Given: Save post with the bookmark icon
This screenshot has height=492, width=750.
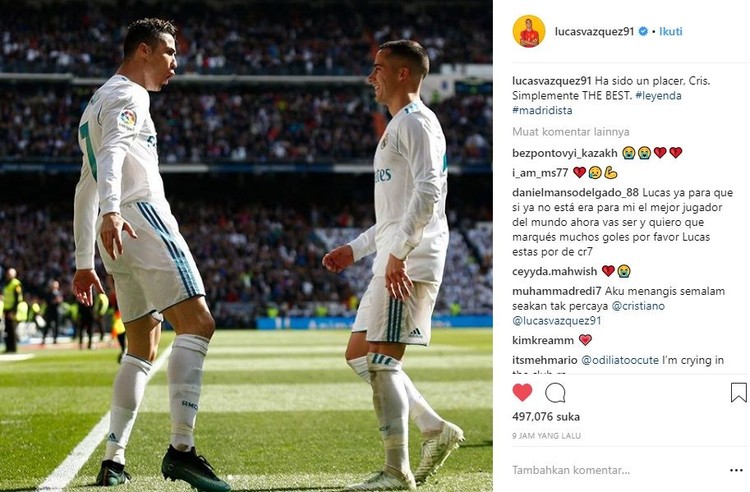Looking at the screenshot, I should tap(739, 393).
